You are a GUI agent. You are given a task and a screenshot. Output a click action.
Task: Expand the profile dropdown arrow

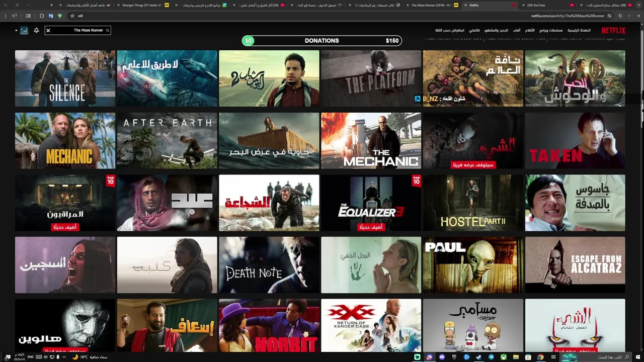[x=16, y=31]
